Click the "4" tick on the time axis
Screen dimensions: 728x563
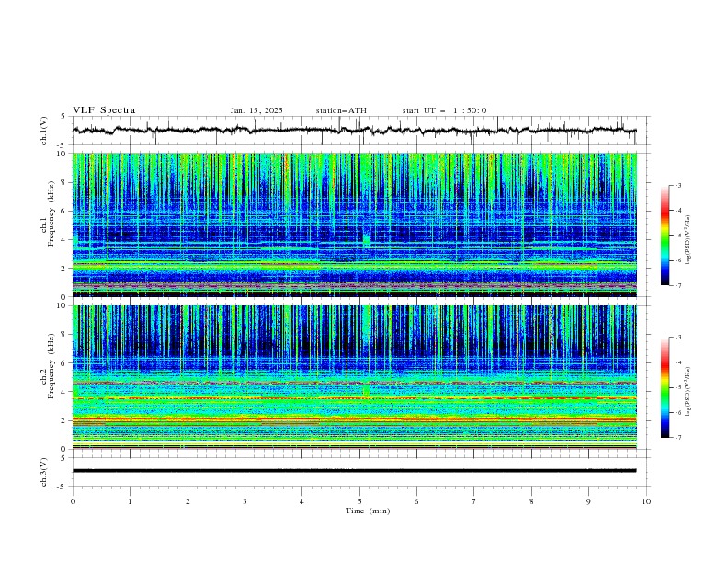(301, 501)
